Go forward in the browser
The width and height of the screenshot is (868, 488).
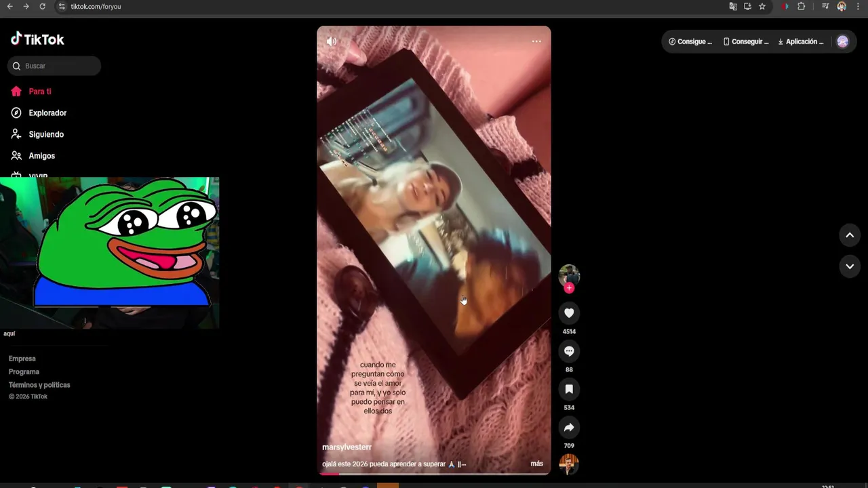pos(26,6)
